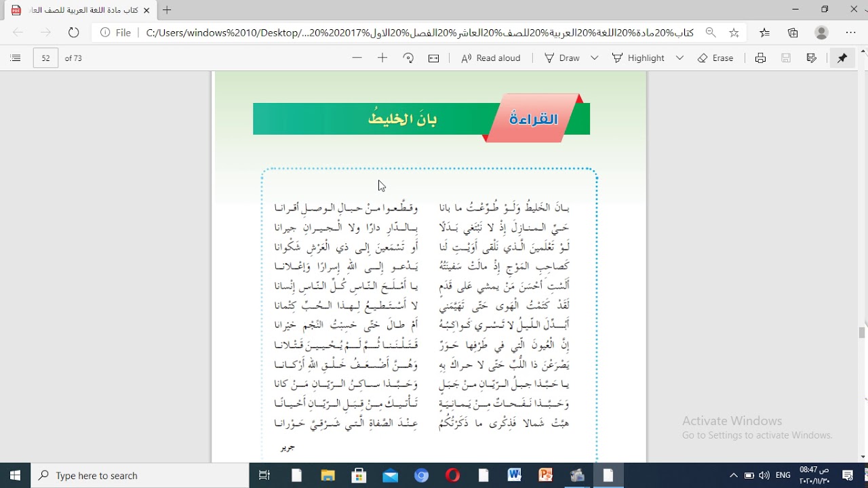Click the Save icon in PDF toolbar
Screen dimensions: 868x488
[x=786, y=58]
